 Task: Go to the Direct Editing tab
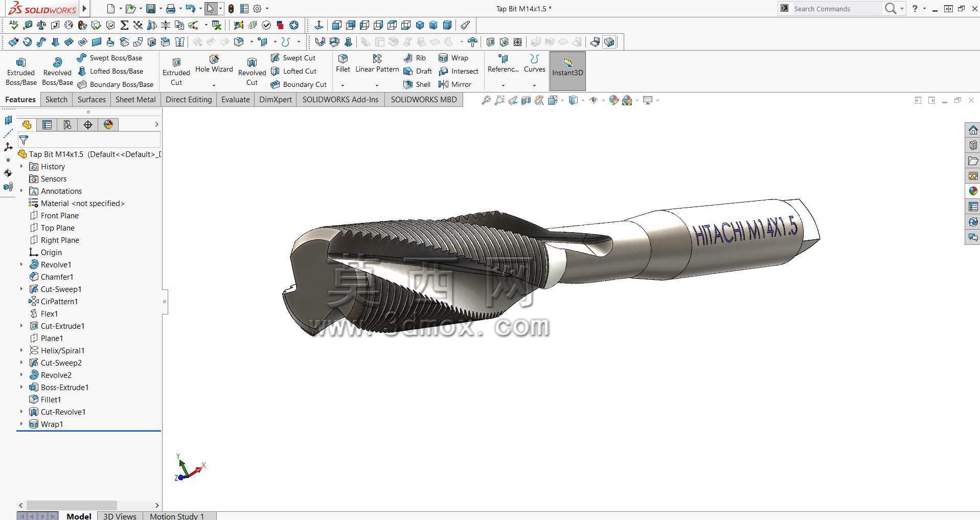tap(189, 100)
